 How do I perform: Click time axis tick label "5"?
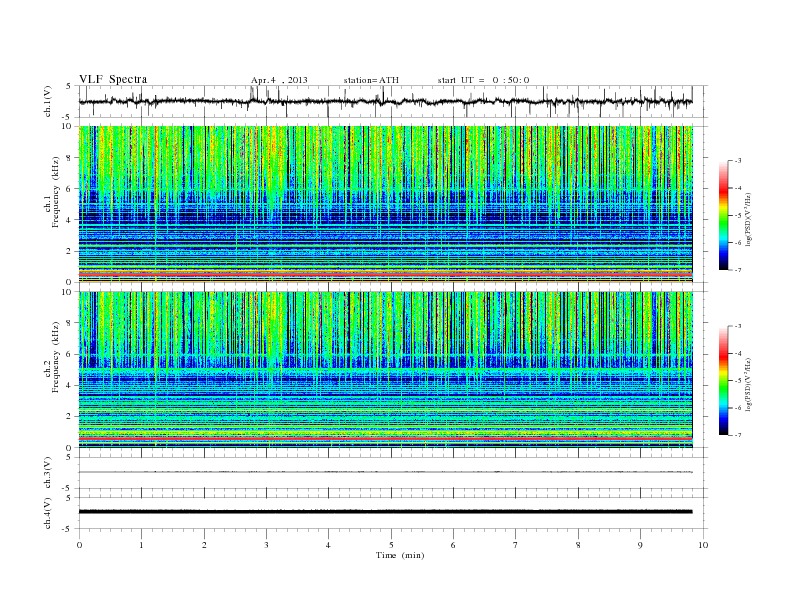(391, 545)
